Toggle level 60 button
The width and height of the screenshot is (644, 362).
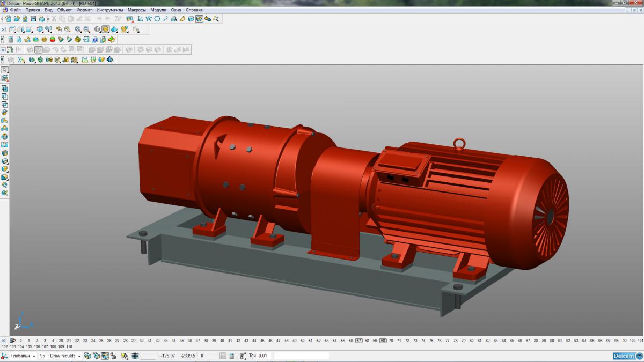(383, 340)
